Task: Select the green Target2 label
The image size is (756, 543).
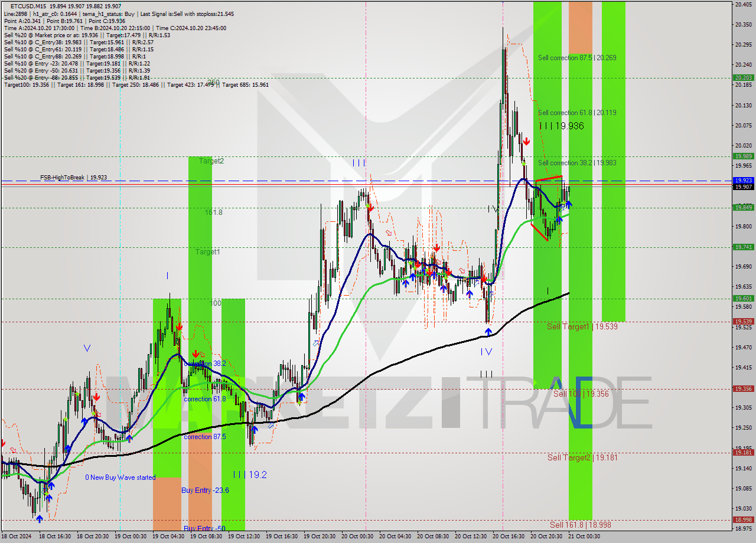Action: pos(211,161)
